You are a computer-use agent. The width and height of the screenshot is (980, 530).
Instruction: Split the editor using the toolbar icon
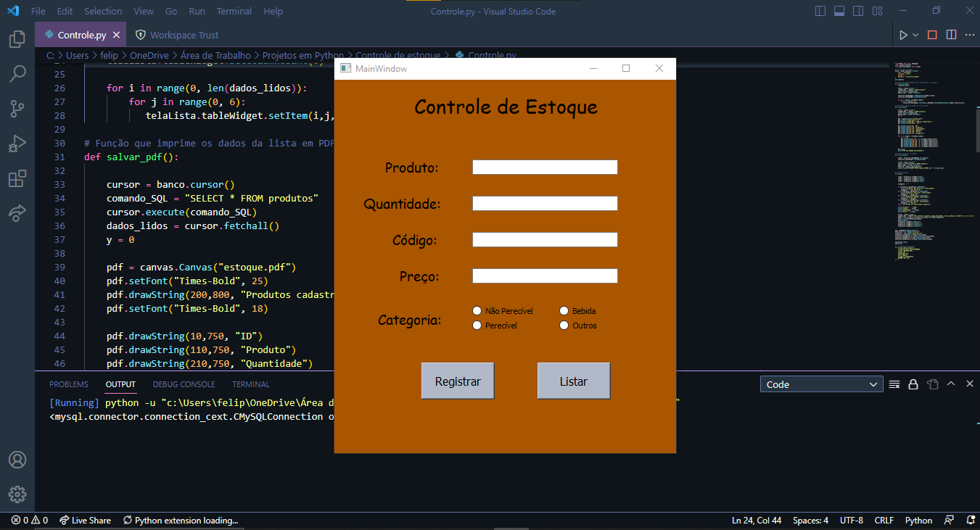[x=952, y=34]
